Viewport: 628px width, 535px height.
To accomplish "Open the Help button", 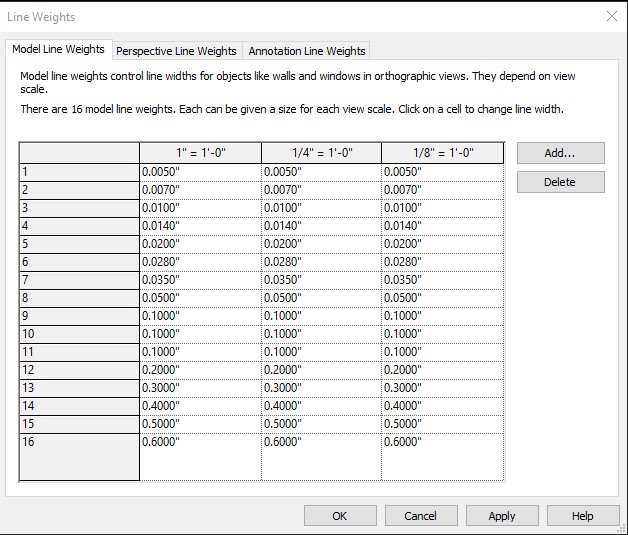I will pos(583,516).
